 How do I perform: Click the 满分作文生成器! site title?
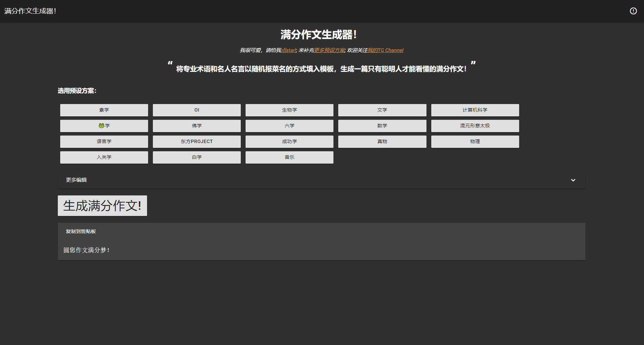tap(30, 11)
